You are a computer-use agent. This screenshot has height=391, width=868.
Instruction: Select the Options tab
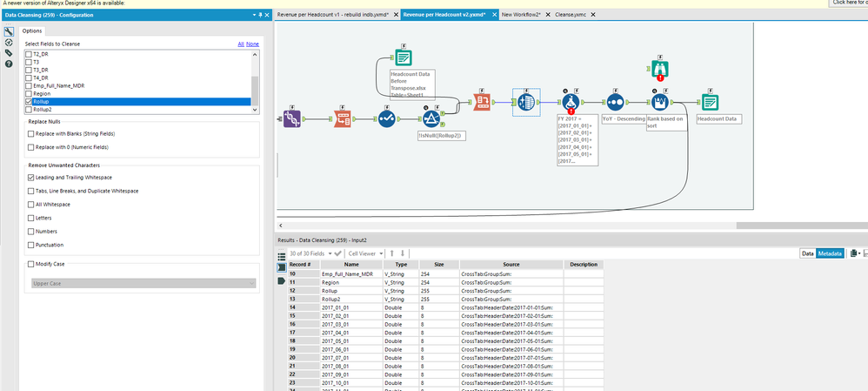(x=31, y=30)
